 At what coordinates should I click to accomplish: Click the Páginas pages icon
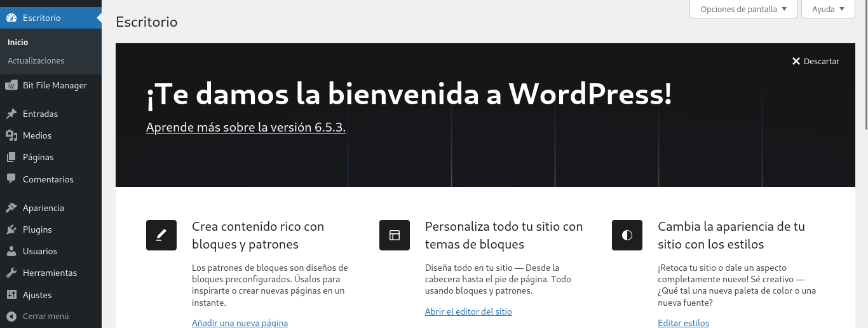tap(11, 157)
